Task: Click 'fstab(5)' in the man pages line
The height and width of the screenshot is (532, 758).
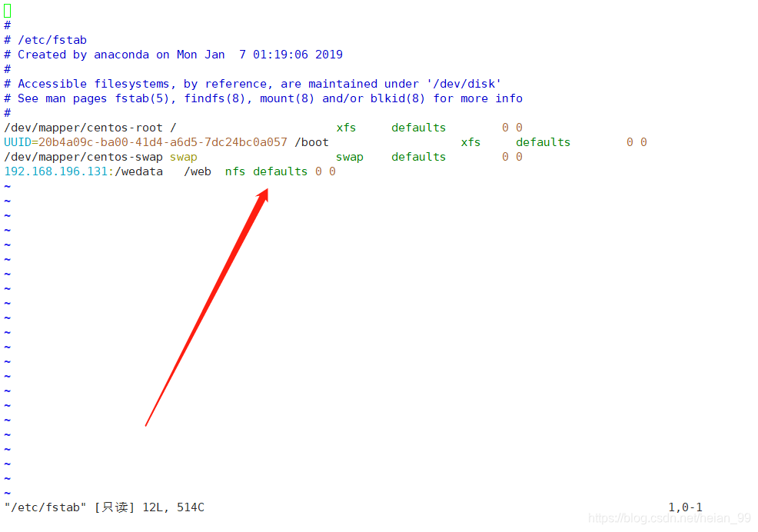Action: click(142, 98)
